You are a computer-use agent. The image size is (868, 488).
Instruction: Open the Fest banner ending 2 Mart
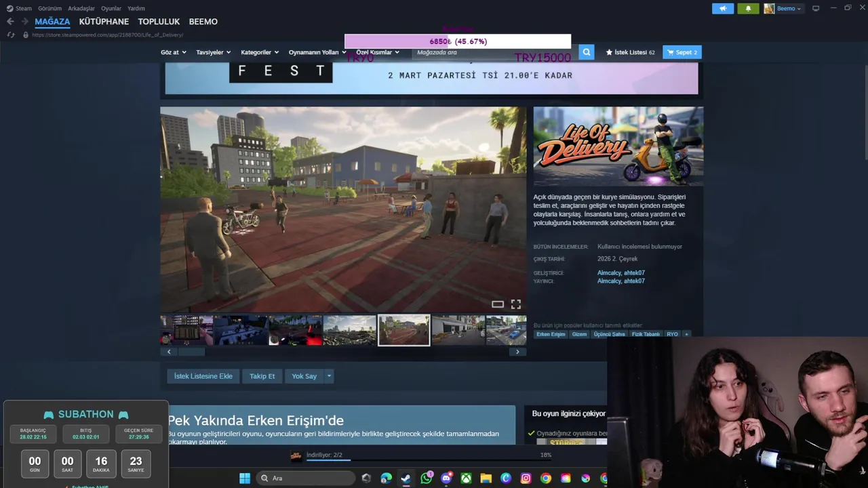coord(431,78)
